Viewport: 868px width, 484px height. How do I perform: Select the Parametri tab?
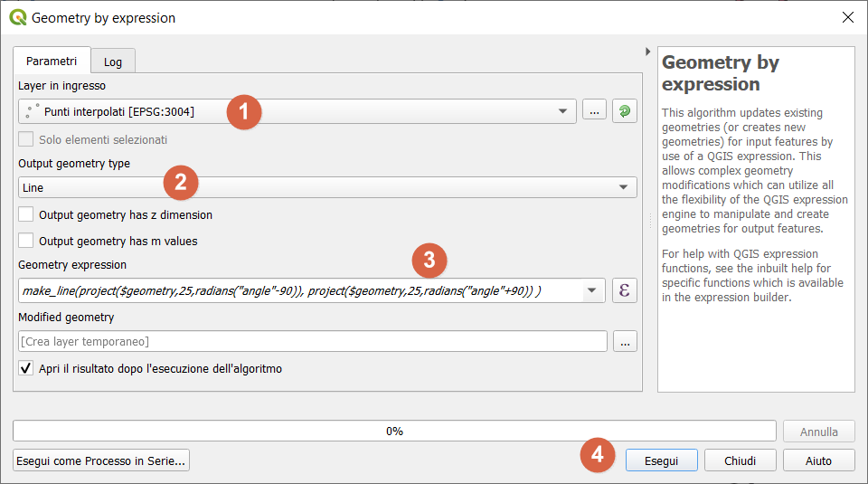pos(52,62)
